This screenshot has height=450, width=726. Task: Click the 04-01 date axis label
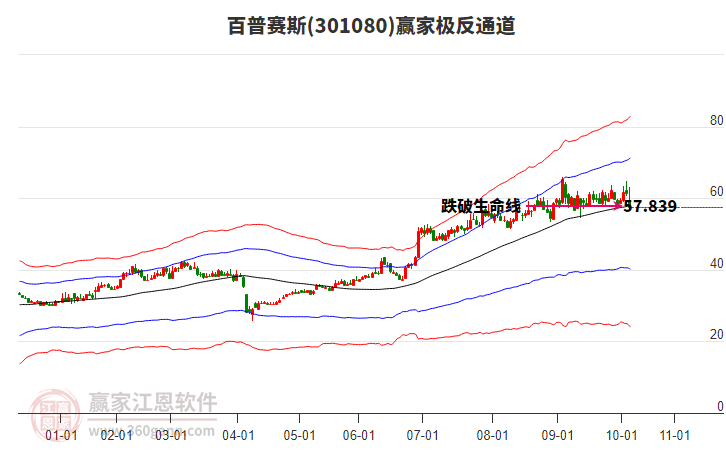click(238, 436)
